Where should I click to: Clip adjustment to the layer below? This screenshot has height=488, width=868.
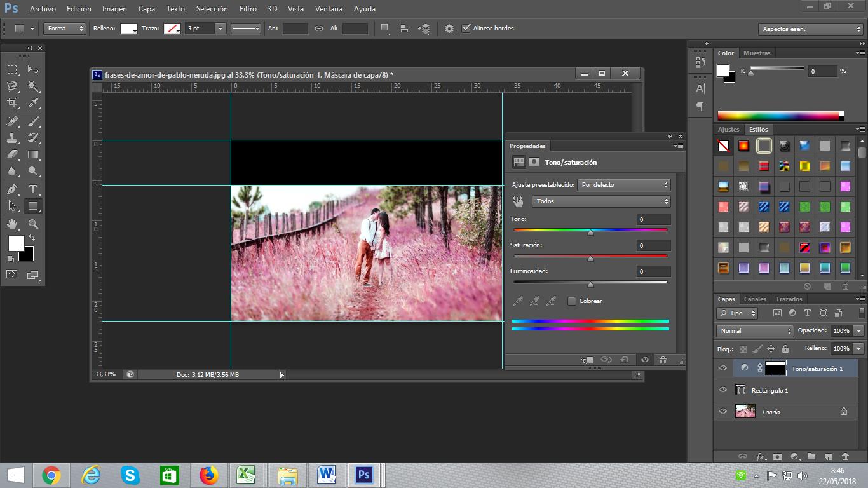[x=587, y=360]
